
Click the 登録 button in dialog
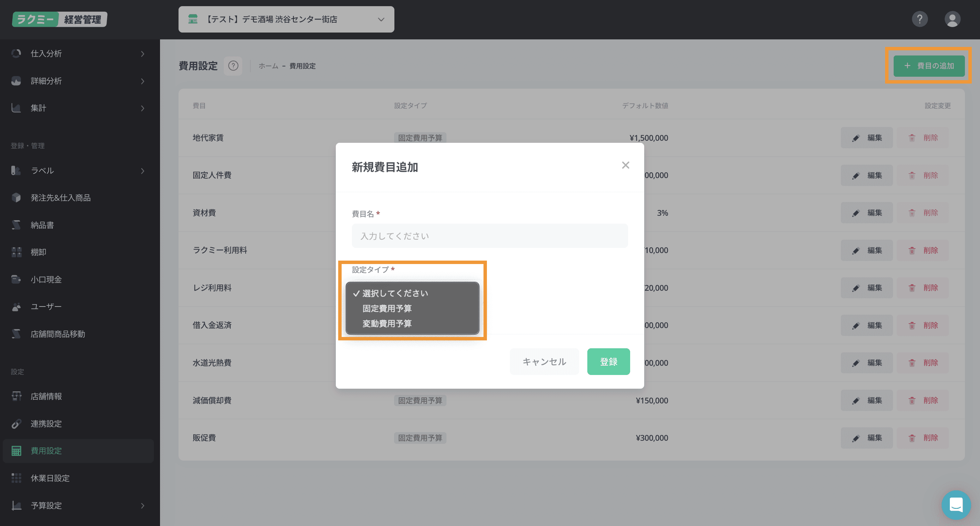coord(608,361)
